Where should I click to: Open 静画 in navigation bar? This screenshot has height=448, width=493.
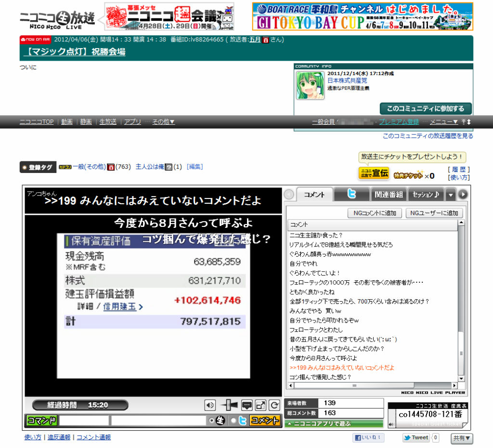tap(86, 122)
